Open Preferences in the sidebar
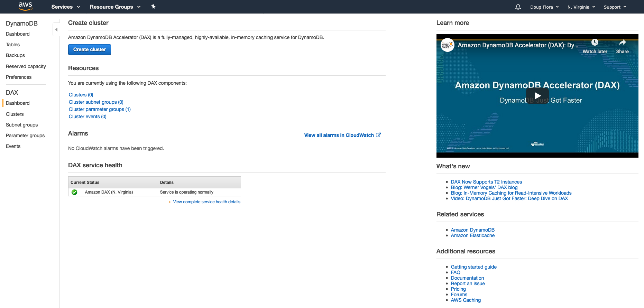This screenshot has width=644, height=308. (19, 77)
